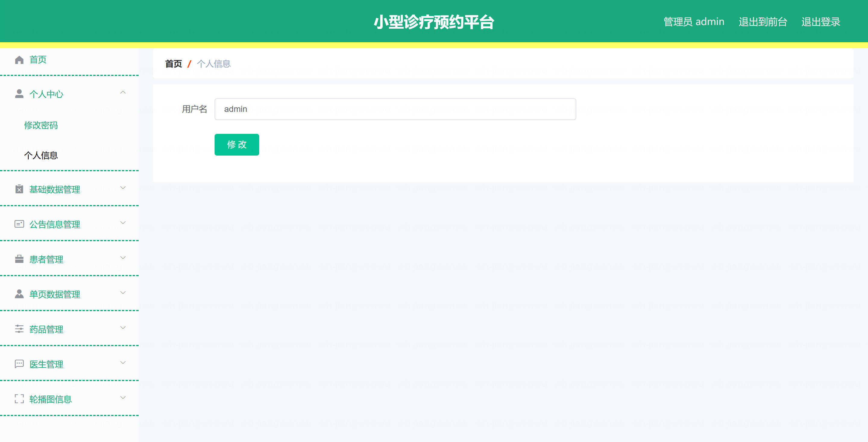Click the 用户名 field label

click(x=194, y=109)
